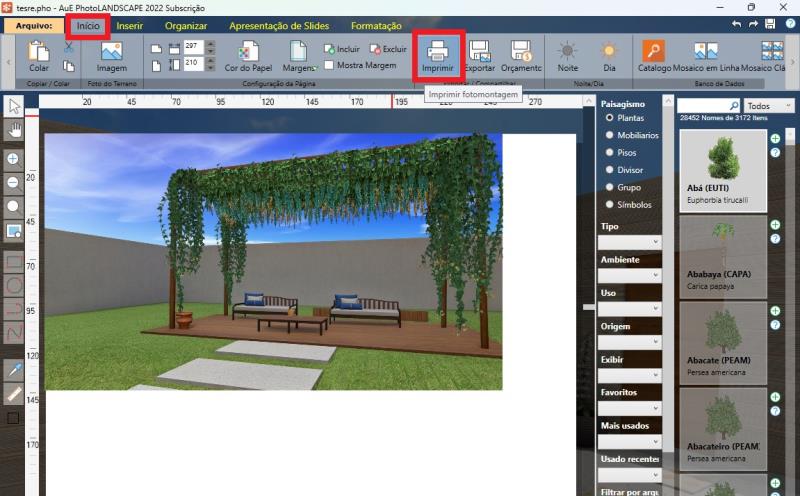800x496 pixels.
Task: Click the zoom in magnifier tool
Action: pyautogui.click(x=14, y=160)
